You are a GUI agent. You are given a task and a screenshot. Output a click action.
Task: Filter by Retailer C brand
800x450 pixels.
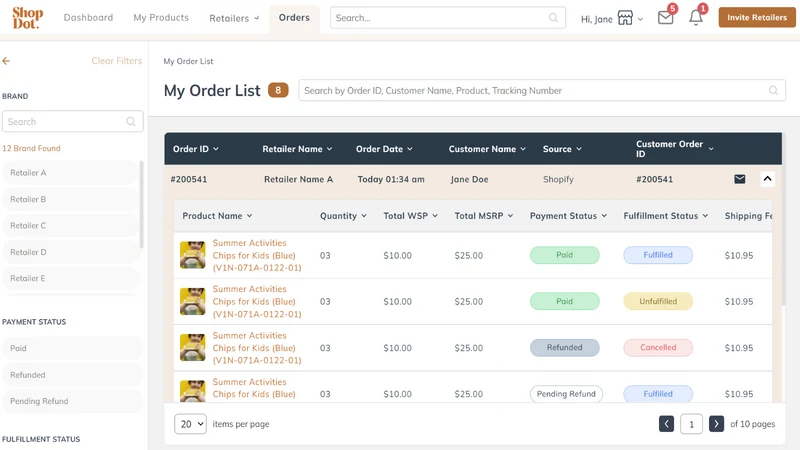click(x=70, y=226)
